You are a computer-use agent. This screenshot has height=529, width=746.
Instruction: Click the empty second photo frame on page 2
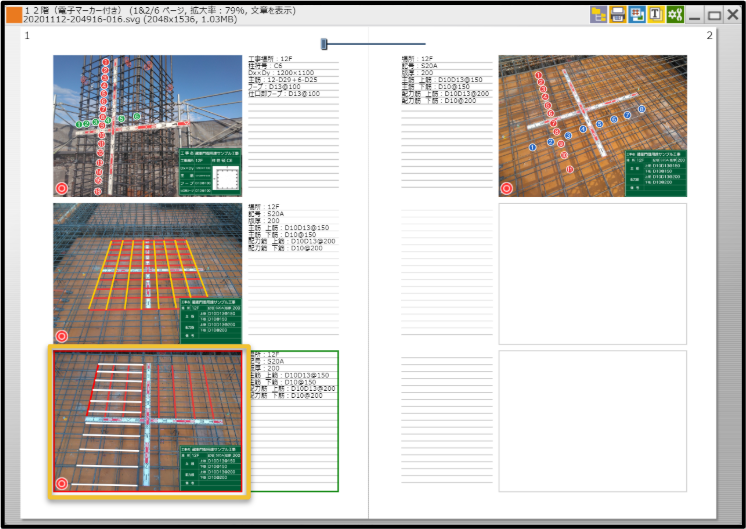click(592, 273)
